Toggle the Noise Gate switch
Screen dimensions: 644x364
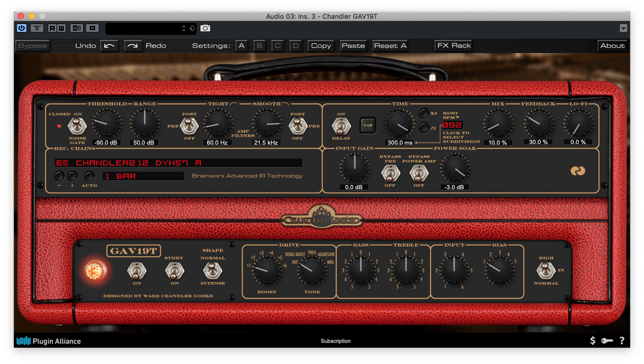(77, 127)
